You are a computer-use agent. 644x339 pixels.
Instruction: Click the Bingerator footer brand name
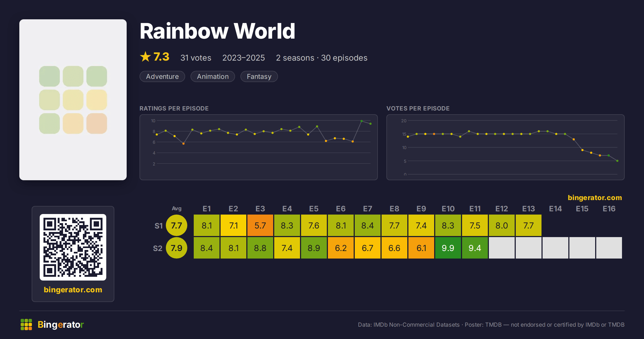(x=61, y=325)
